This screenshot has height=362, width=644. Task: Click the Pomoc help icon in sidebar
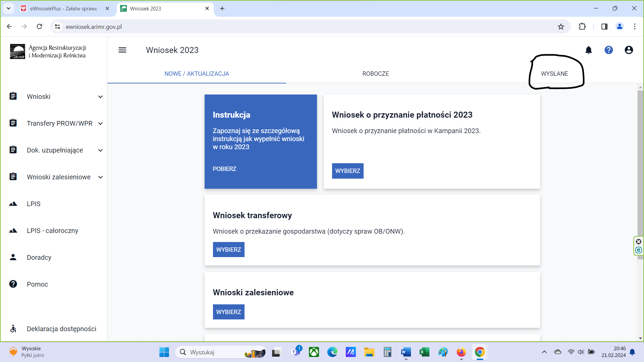point(13,284)
